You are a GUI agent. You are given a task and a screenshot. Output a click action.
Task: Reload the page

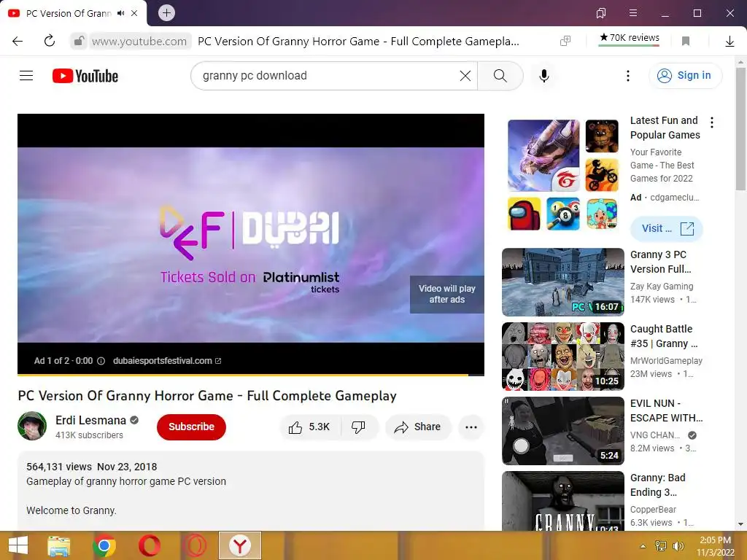point(49,42)
